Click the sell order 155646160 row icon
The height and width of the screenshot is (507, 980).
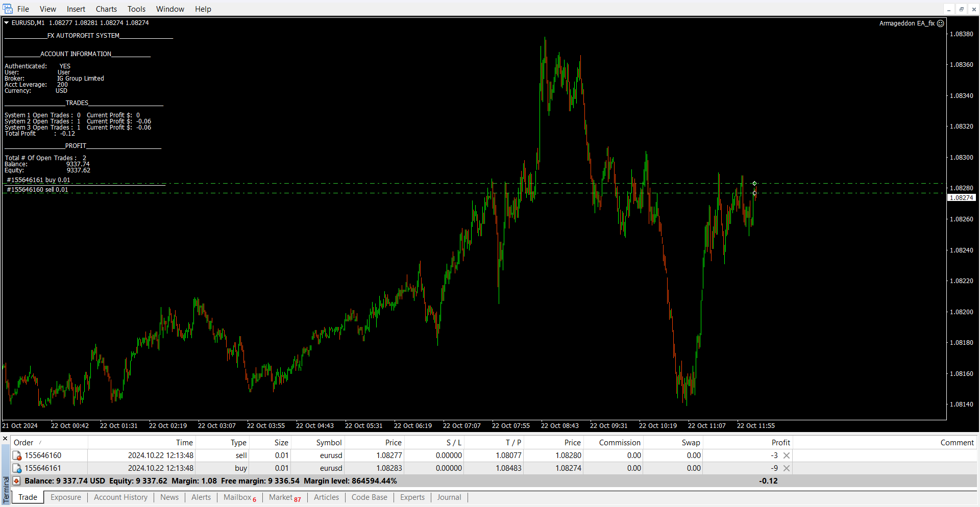(17, 455)
